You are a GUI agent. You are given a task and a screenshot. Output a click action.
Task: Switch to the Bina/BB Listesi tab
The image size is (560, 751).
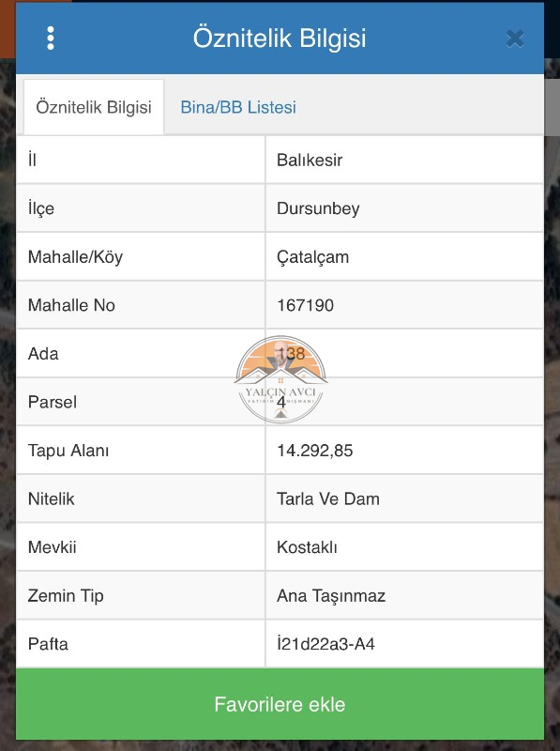tap(238, 107)
